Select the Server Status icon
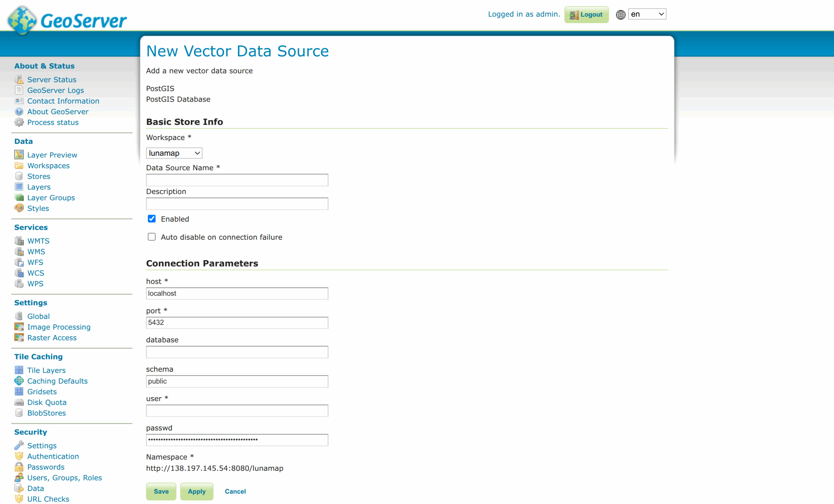 pyautogui.click(x=19, y=79)
